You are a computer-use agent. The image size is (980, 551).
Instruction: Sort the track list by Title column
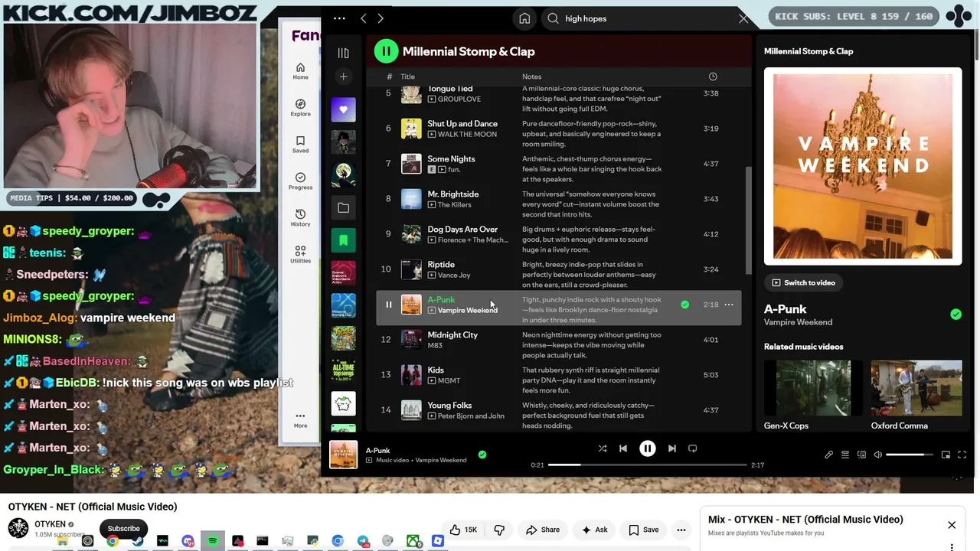tap(407, 77)
